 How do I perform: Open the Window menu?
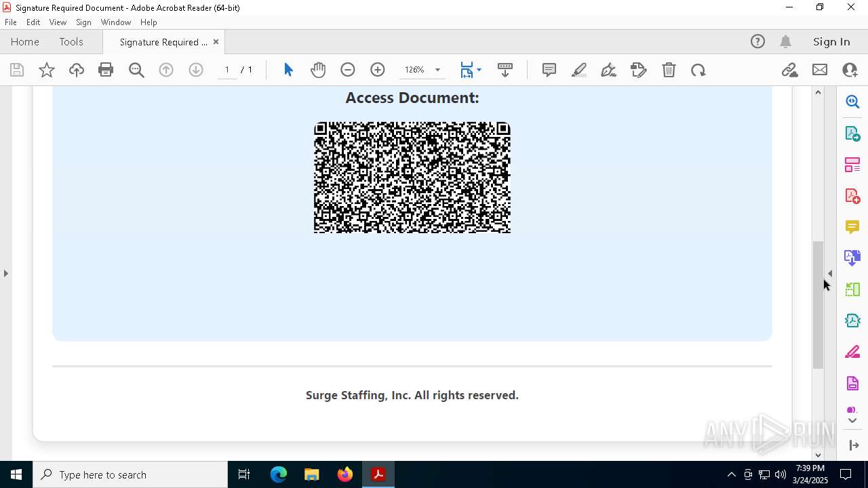116,22
